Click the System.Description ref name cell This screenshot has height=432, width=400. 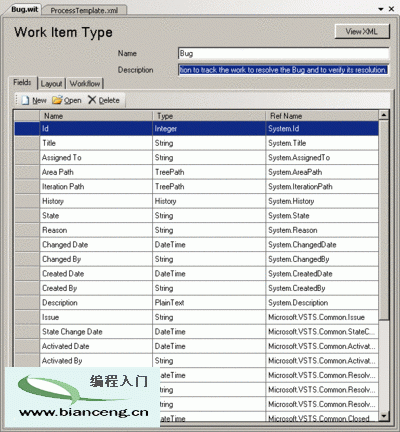coord(322,303)
